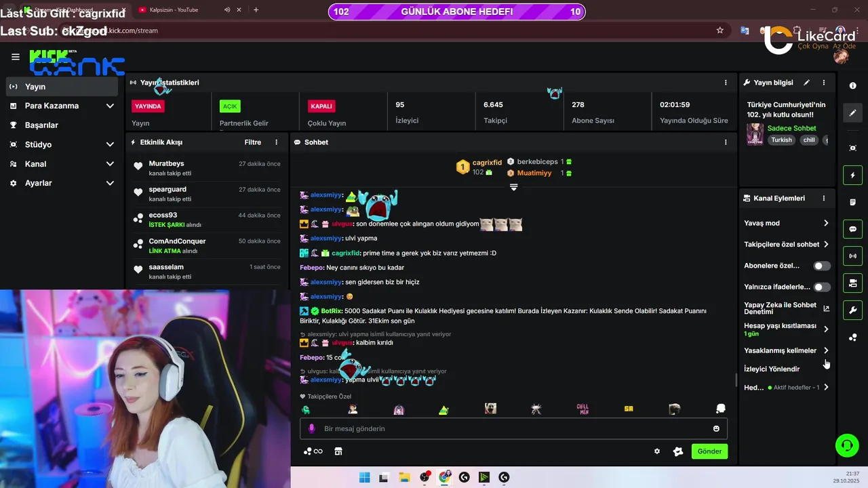Click the chill tag
The width and height of the screenshot is (868, 488).
[x=809, y=140]
